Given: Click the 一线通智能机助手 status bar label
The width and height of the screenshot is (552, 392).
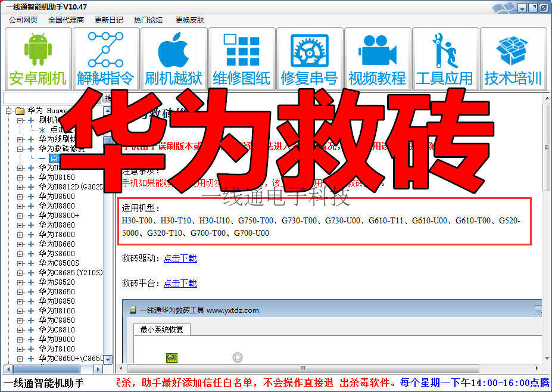Looking at the screenshot, I should [x=44, y=383].
